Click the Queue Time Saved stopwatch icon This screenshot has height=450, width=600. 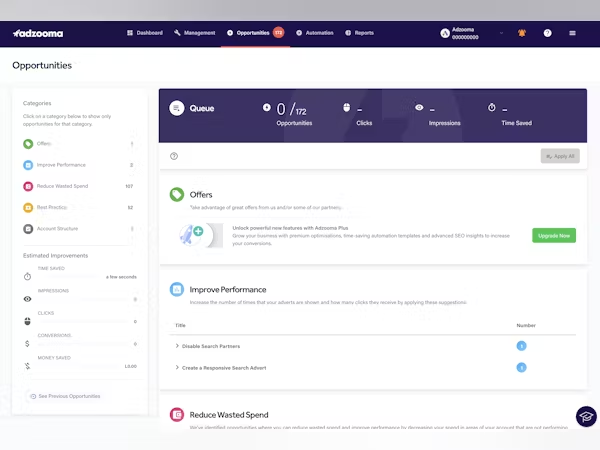click(x=492, y=108)
